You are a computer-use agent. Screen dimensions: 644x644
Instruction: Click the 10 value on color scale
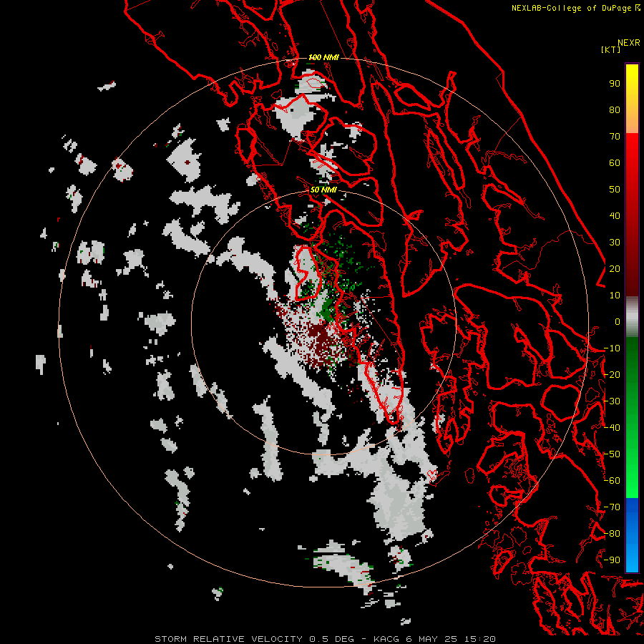615,296
